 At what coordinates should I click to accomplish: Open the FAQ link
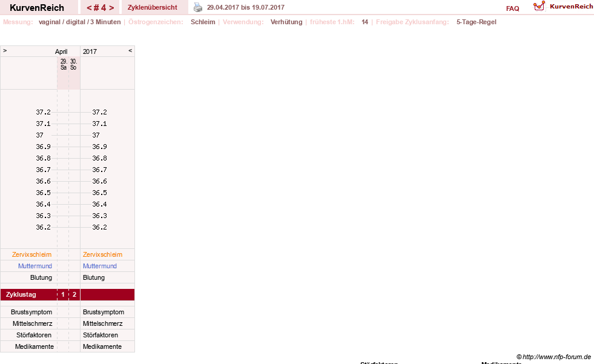512,8
